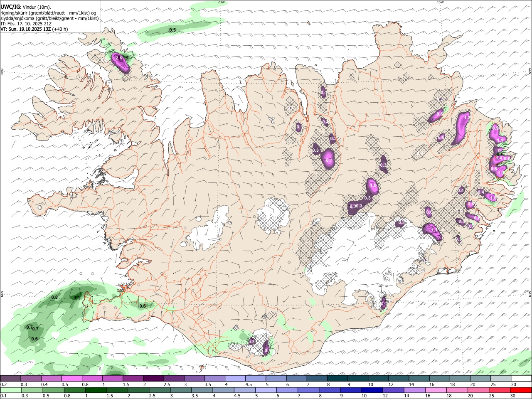This screenshot has height=399, width=532.
Task: Select the dark purple 0.2 swatch in the upper legend
Action: pos(10,379)
